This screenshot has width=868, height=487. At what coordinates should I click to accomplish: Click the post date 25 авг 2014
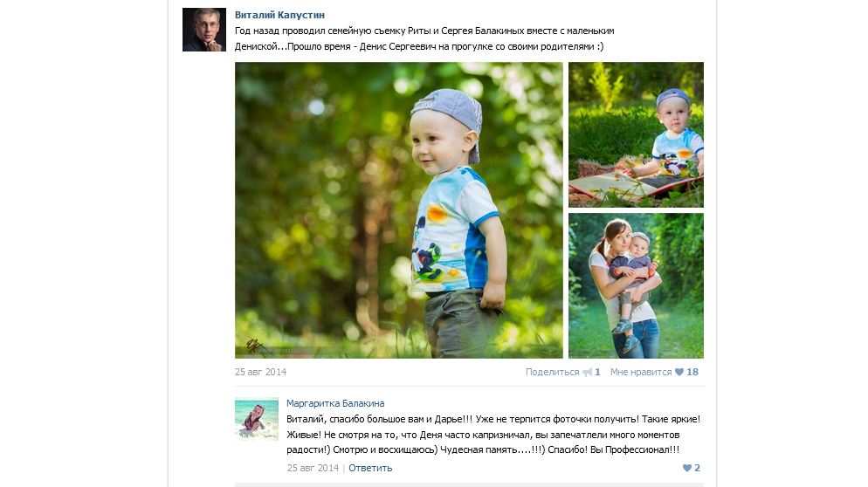click(261, 372)
